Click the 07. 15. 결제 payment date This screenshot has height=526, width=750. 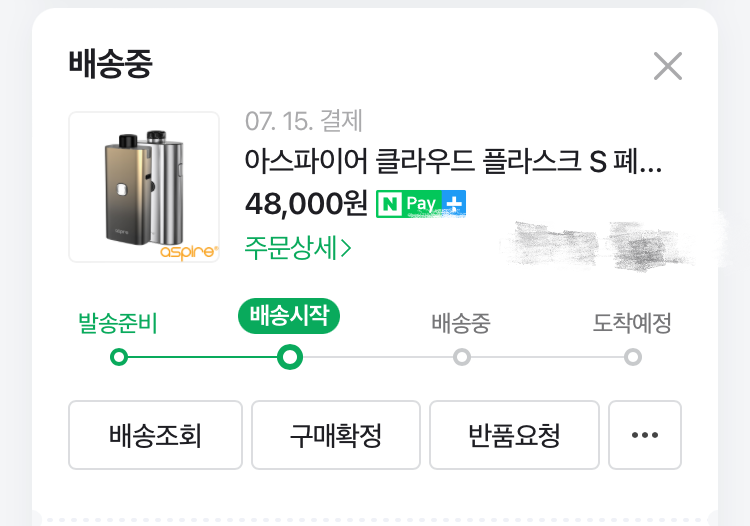(x=304, y=122)
